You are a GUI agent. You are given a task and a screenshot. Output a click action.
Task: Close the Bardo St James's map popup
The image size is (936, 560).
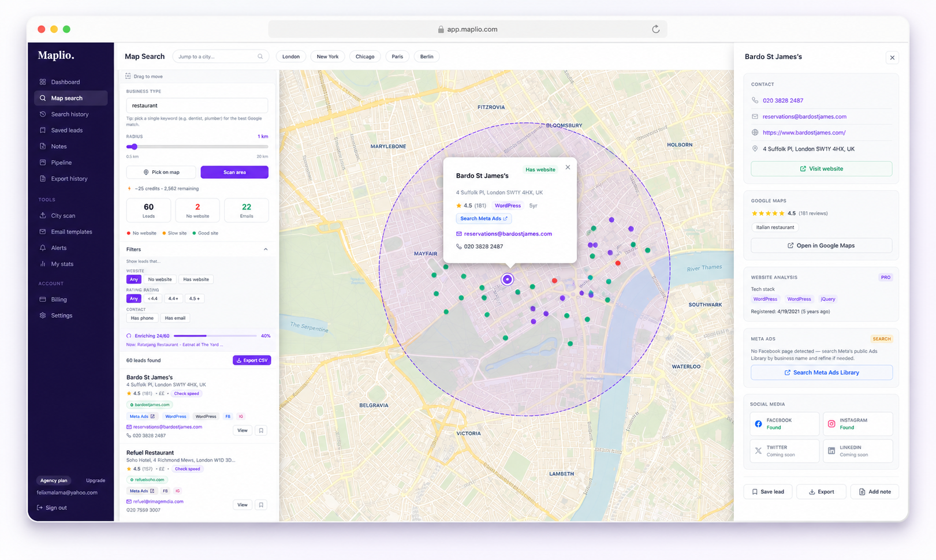click(568, 167)
